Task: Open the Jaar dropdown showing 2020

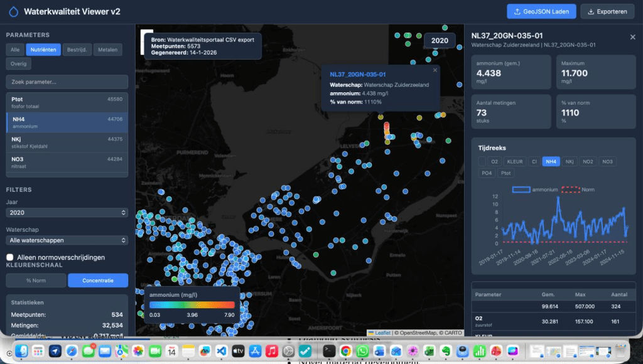Action: pyautogui.click(x=67, y=212)
